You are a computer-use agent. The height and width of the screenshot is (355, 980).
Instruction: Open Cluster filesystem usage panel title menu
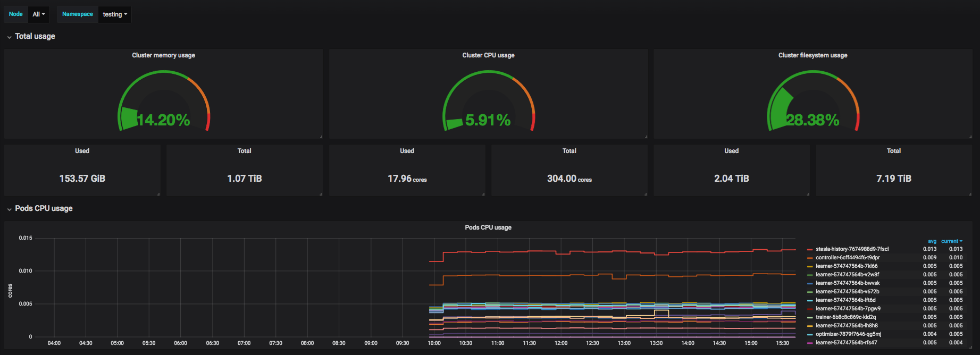pyautogui.click(x=813, y=55)
